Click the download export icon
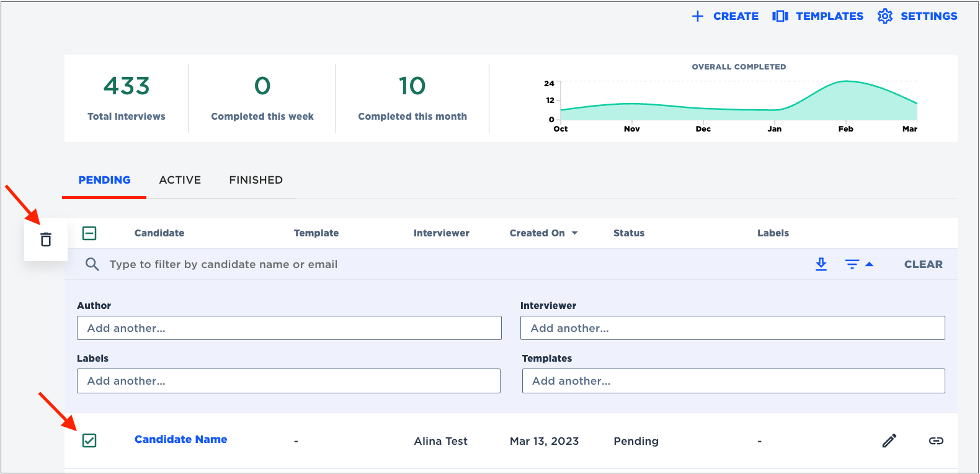This screenshot has height=474, width=980. click(x=821, y=264)
